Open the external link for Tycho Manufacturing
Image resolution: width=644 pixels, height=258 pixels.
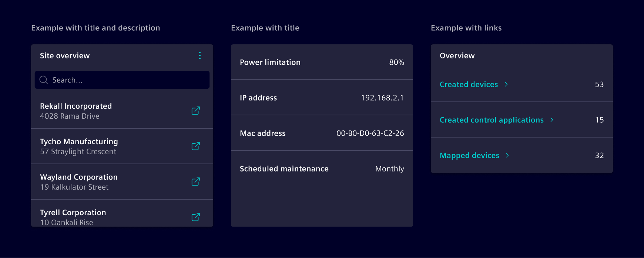[x=195, y=146]
